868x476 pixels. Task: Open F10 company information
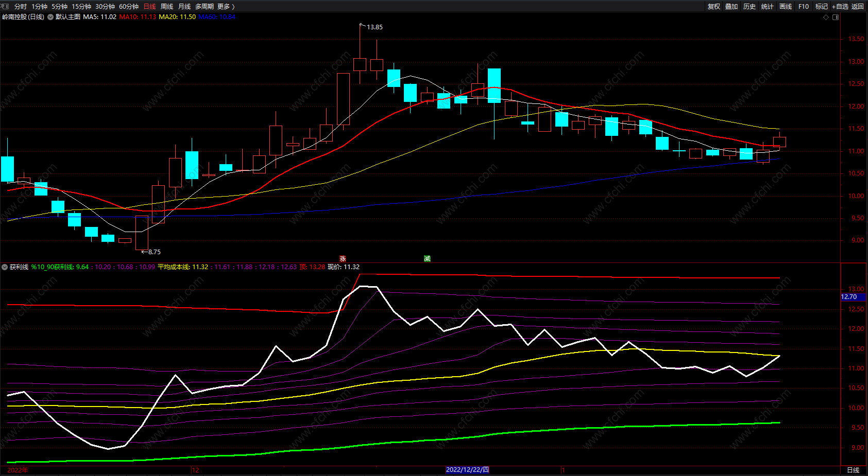coord(804,7)
